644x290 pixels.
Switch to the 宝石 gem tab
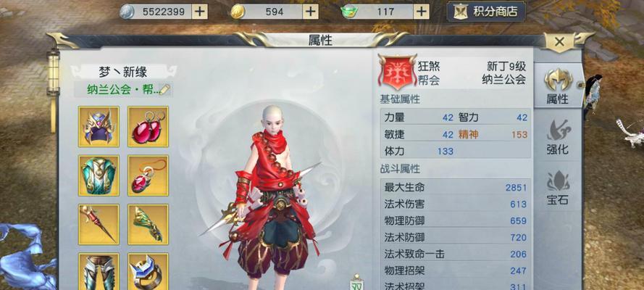[557, 187]
